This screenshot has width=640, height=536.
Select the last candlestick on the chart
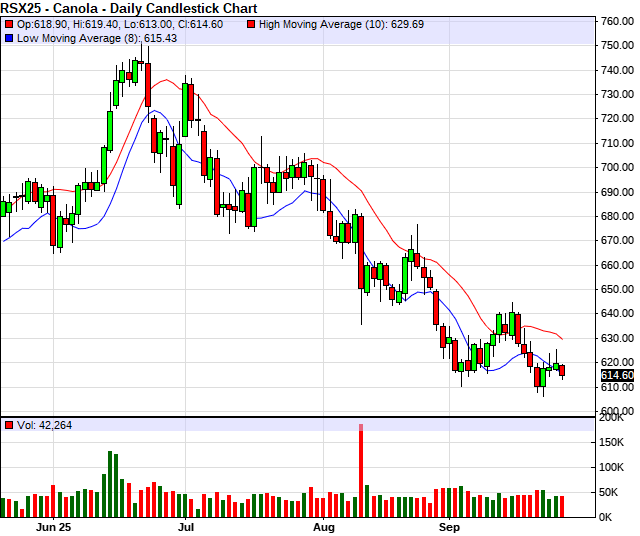(562, 371)
